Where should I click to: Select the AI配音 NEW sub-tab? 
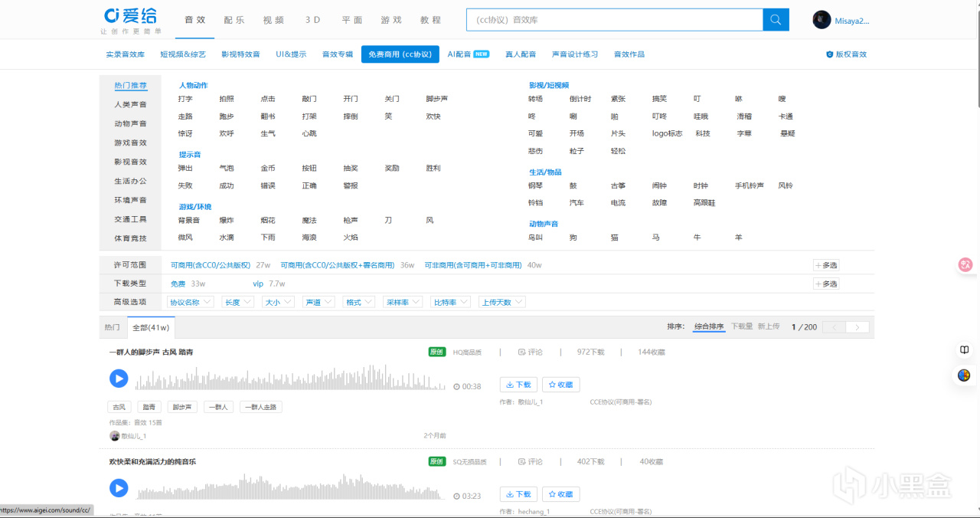[469, 54]
